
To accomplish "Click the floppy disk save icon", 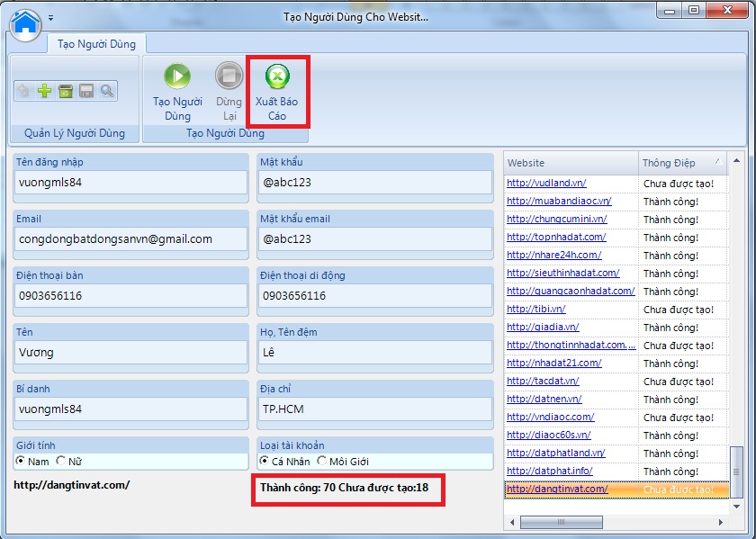I will point(86,91).
